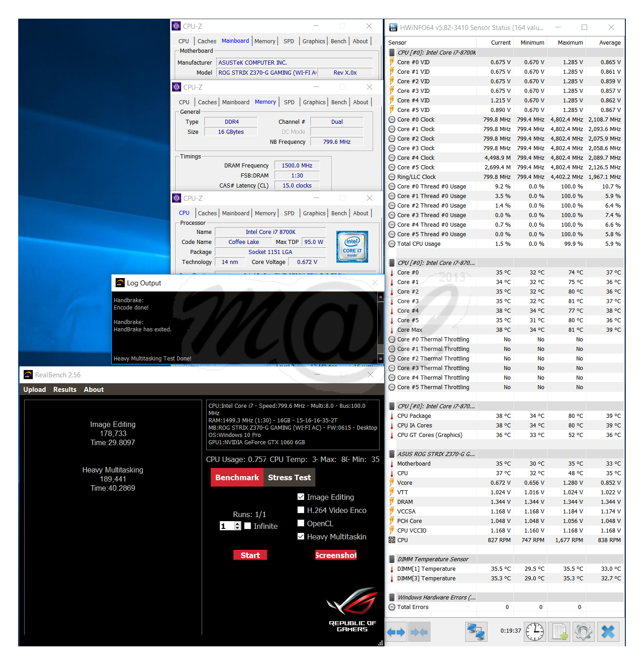Click the red Start button
This screenshot has height=665, width=644.
pyautogui.click(x=250, y=555)
